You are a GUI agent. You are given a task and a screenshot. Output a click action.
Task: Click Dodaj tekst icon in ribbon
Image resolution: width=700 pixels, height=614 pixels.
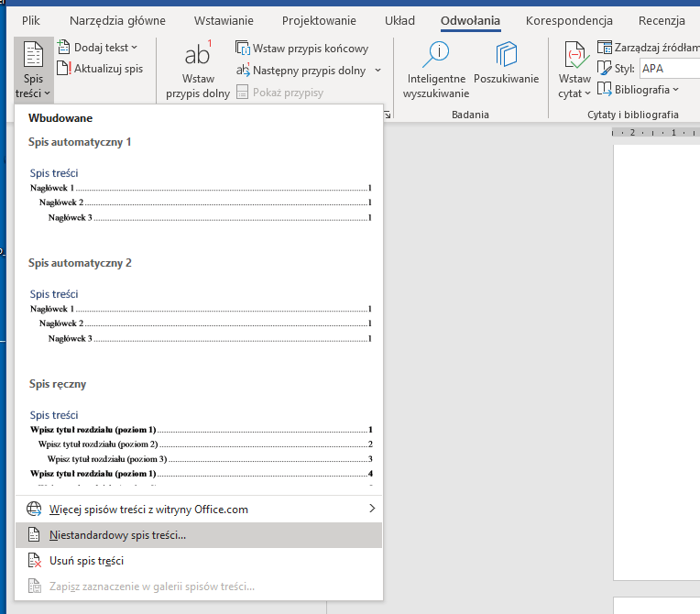click(63, 47)
